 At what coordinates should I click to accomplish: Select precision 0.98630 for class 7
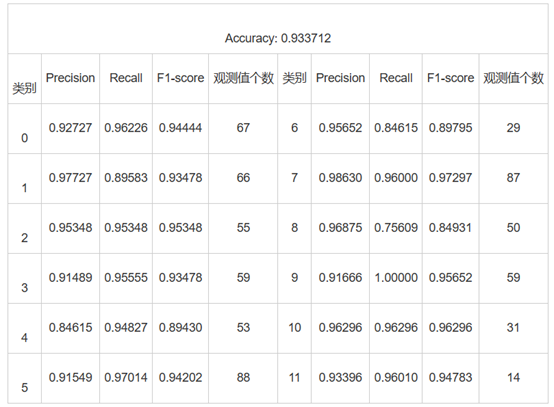(x=340, y=177)
